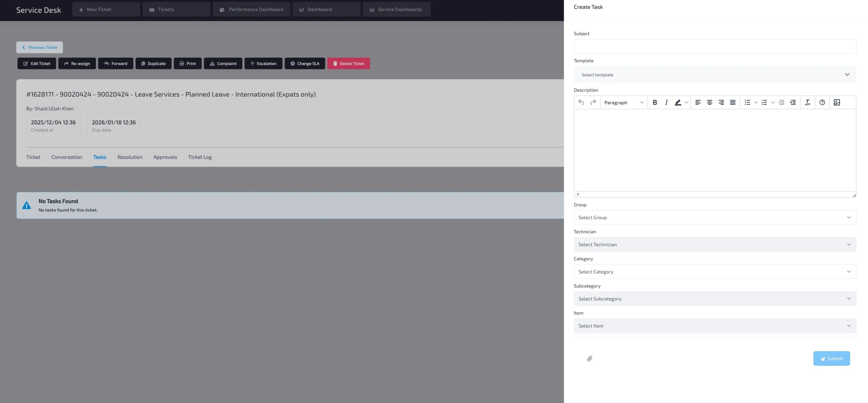Open the Select Category dropdown
This screenshot has height=403, width=868.
click(715, 272)
